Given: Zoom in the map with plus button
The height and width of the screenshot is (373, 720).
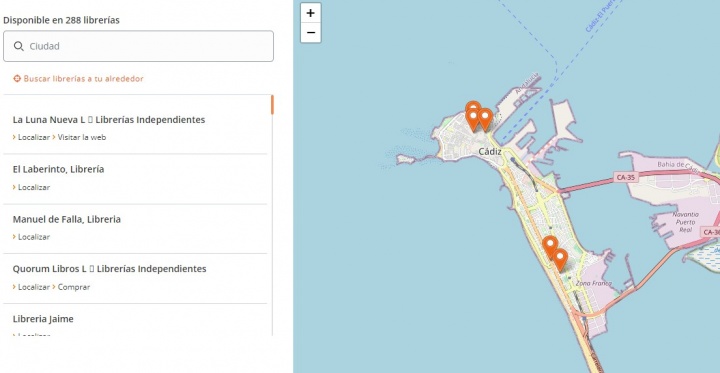Looking at the screenshot, I should pyautogui.click(x=310, y=13).
